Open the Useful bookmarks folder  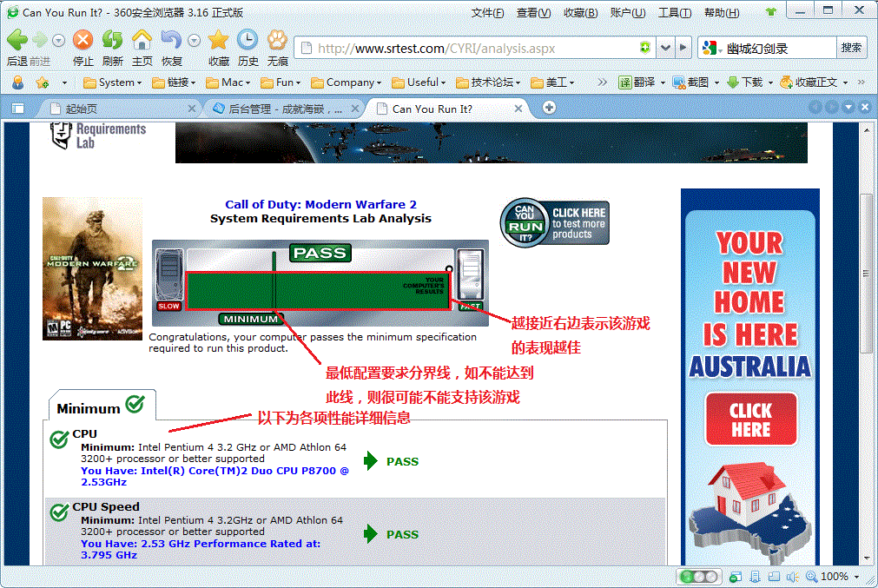[x=419, y=83]
